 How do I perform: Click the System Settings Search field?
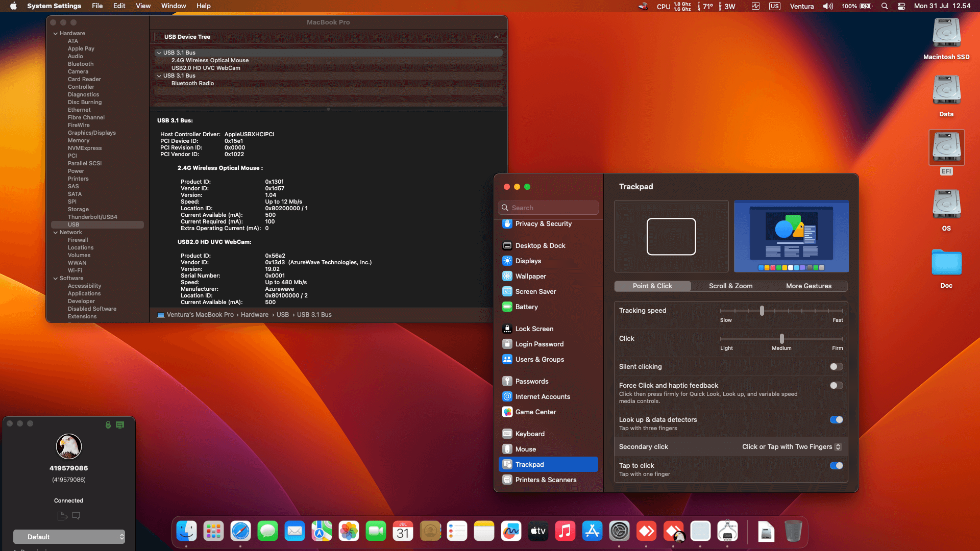coord(548,208)
